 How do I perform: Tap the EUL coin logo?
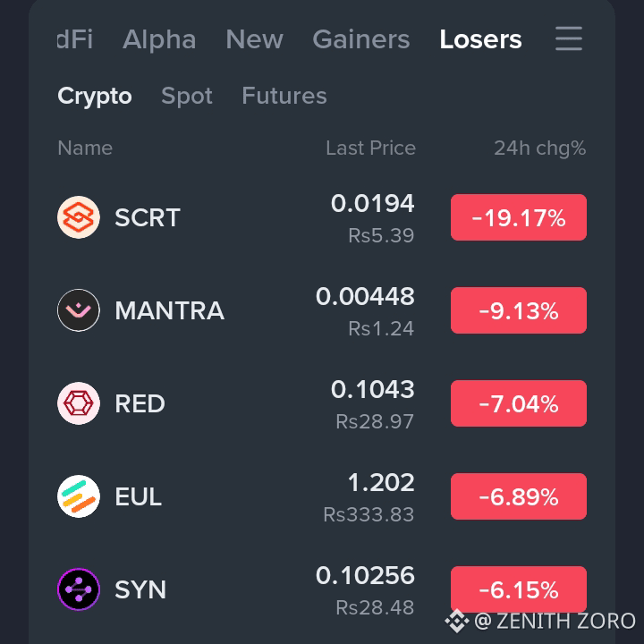79,496
